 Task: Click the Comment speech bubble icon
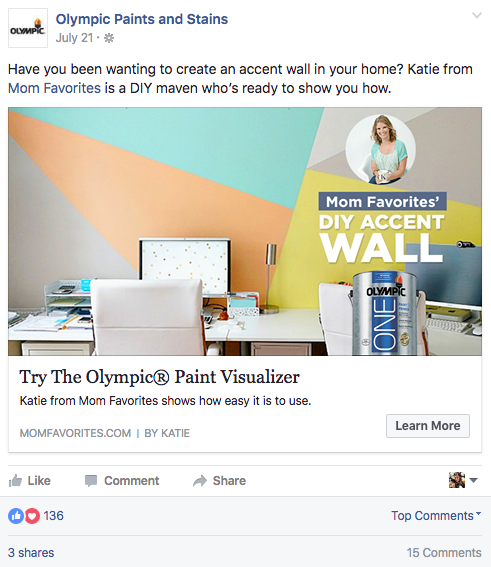pos(91,481)
